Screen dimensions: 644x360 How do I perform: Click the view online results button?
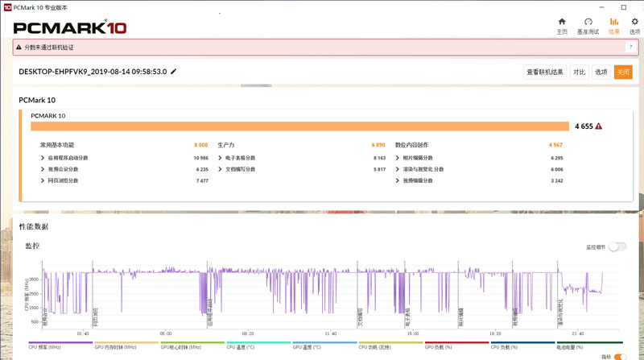coord(545,72)
